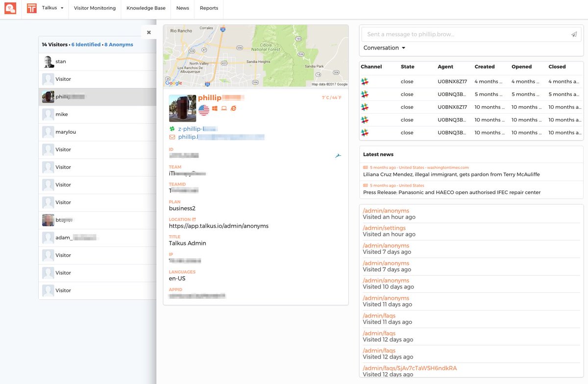Click the laptop device icon
Viewport: 588px width, 384px height.
point(224,108)
